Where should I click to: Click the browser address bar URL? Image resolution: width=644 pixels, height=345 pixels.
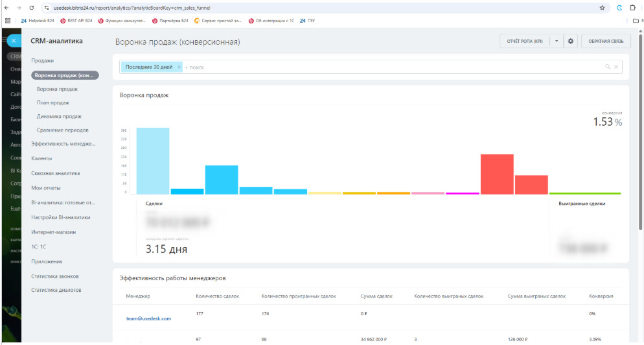132,8
